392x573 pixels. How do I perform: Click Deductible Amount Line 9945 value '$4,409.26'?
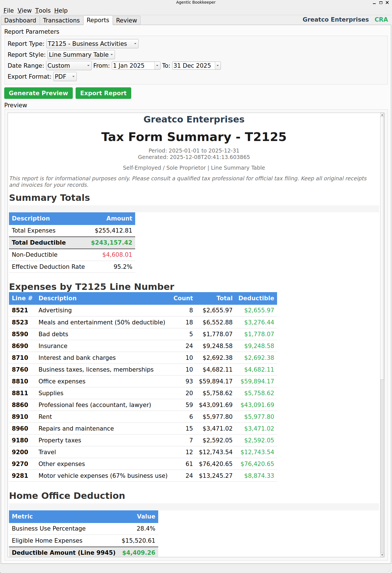139,553
